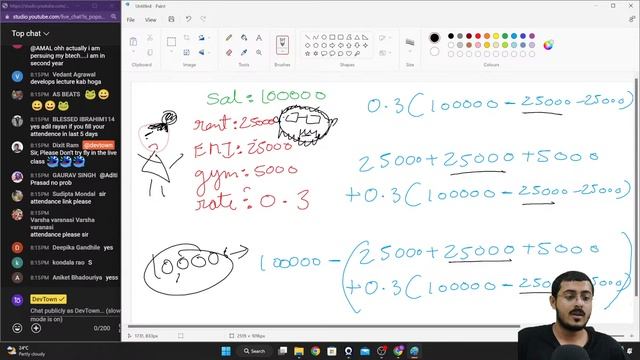Open the Windows Start menu
Screen dimensions: 640x360
(226, 351)
